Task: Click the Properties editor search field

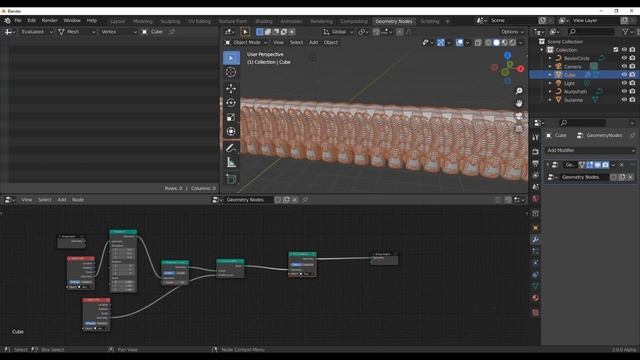Action: click(x=582, y=123)
